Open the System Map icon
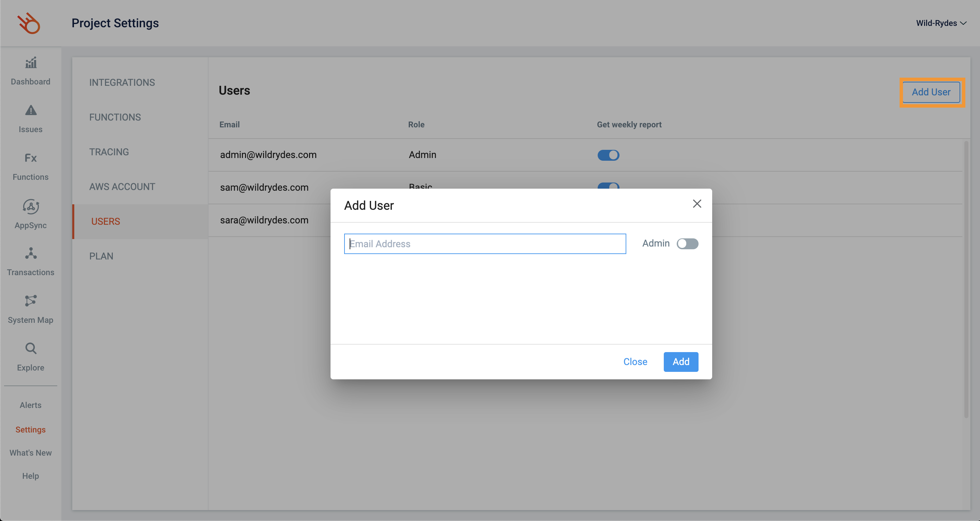 (x=31, y=301)
